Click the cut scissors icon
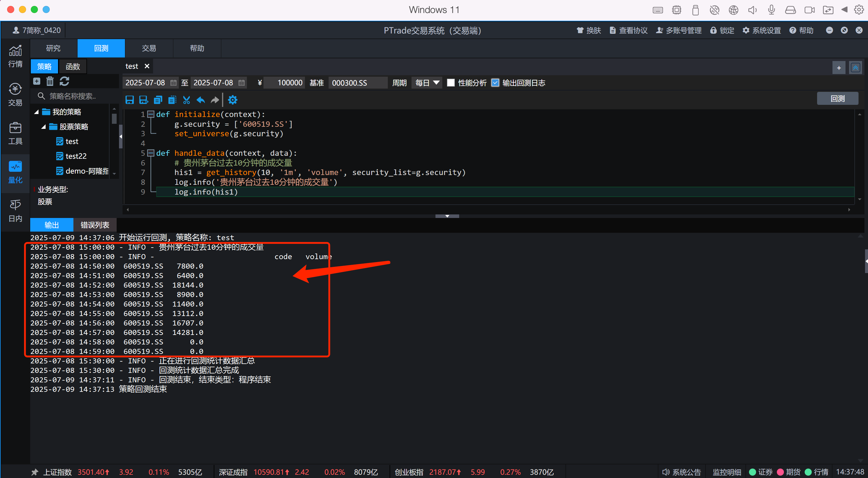868x478 pixels. point(186,100)
